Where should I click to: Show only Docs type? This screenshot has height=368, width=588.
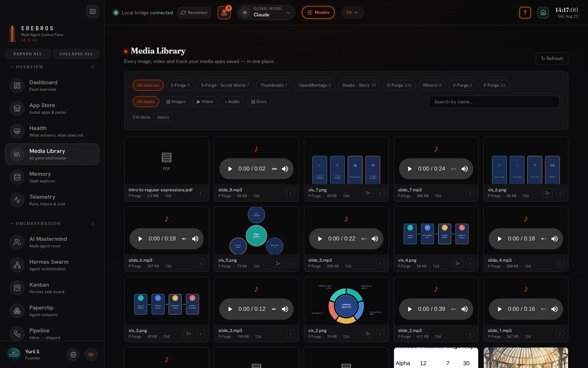click(259, 102)
